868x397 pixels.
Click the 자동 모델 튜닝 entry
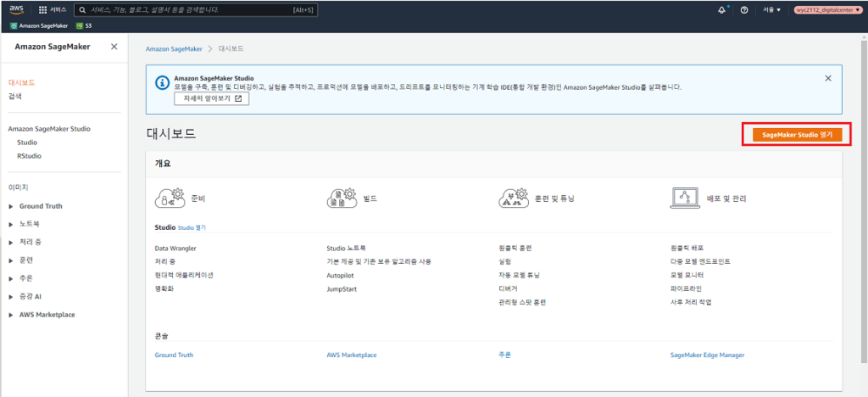tap(519, 275)
